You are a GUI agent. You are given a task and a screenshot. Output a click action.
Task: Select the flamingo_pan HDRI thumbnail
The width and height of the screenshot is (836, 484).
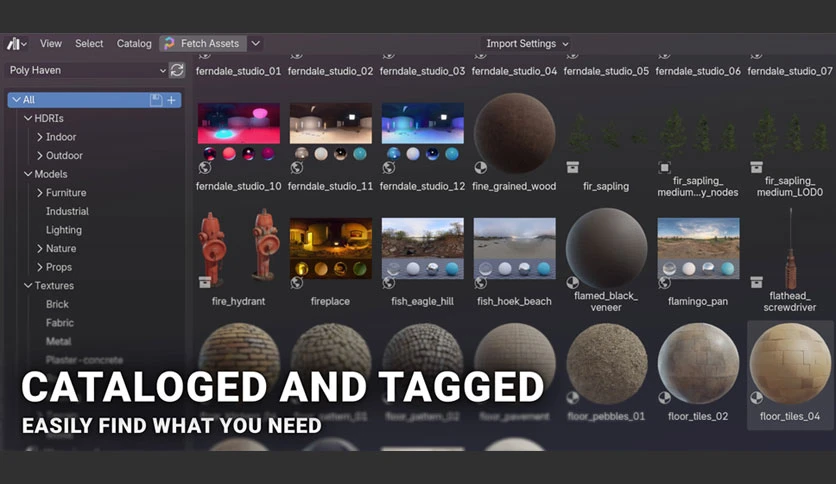tap(698, 248)
